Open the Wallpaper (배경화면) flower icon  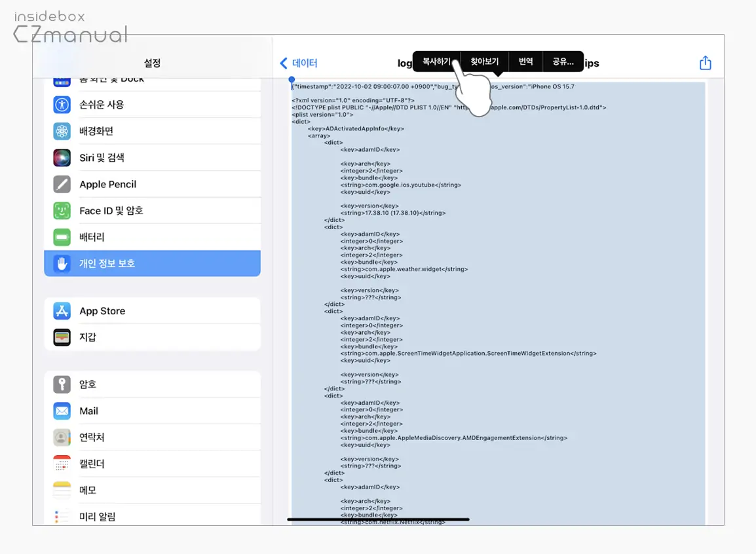coord(62,131)
